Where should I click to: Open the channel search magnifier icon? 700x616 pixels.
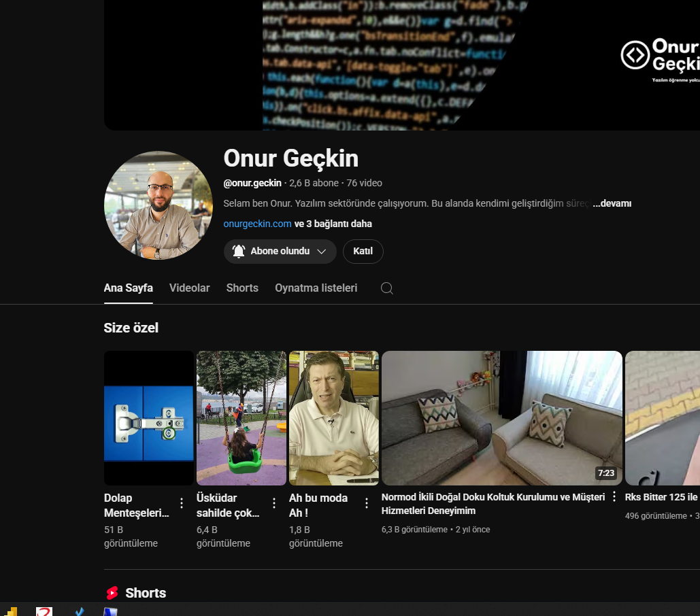pyautogui.click(x=386, y=288)
